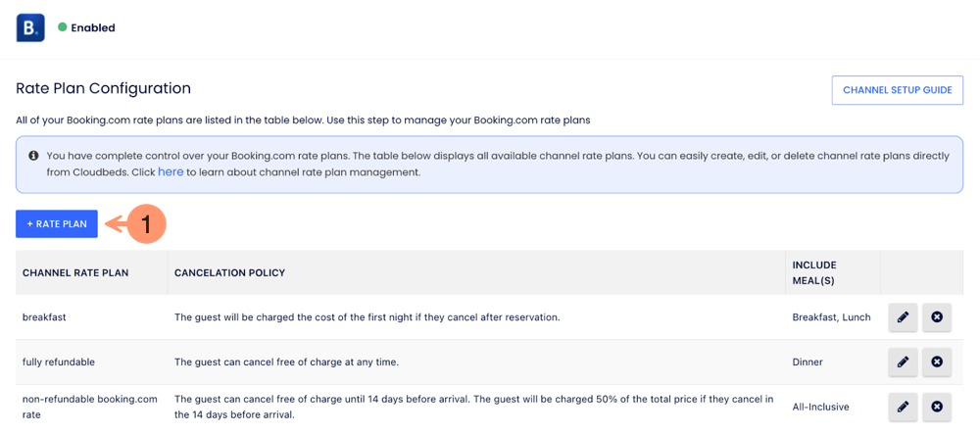This screenshot has height=434, width=980.
Task: Click the orange step 1 callout marker
Action: (145, 224)
